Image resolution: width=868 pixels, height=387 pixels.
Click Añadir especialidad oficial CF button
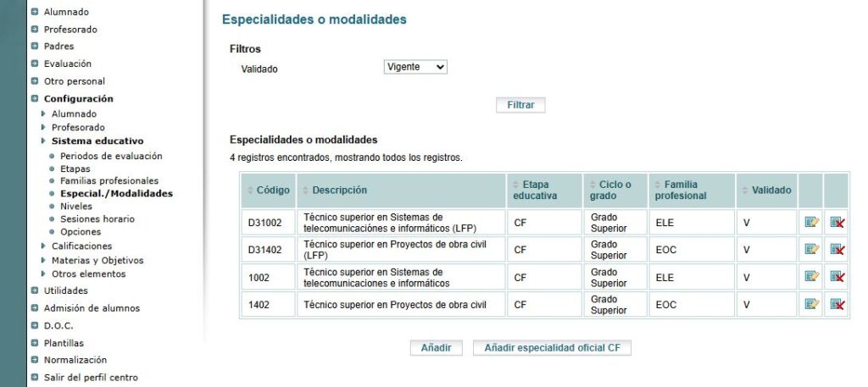[x=552, y=348]
